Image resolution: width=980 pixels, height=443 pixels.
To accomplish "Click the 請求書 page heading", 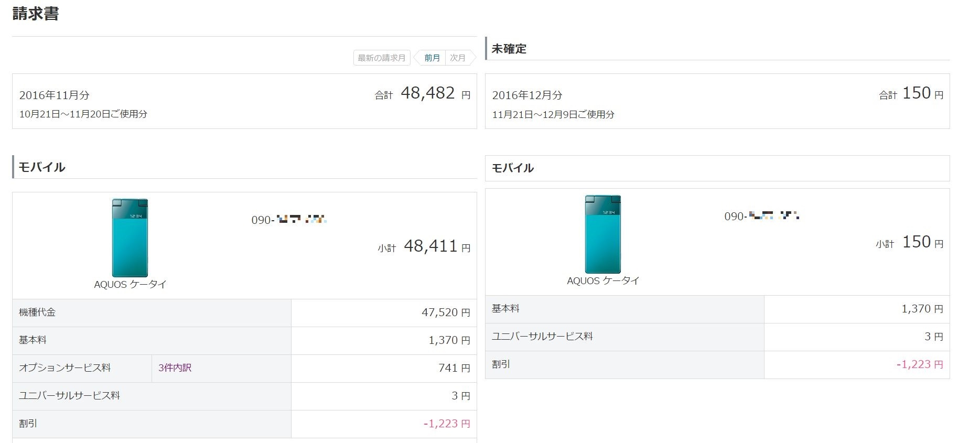I will click(x=36, y=14).
